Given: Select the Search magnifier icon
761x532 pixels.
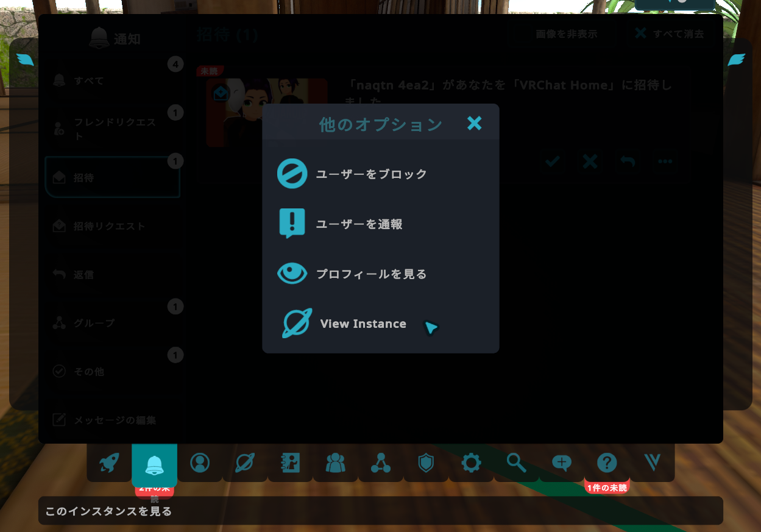Looking at the screenshot, I should [x=515, y=463].
